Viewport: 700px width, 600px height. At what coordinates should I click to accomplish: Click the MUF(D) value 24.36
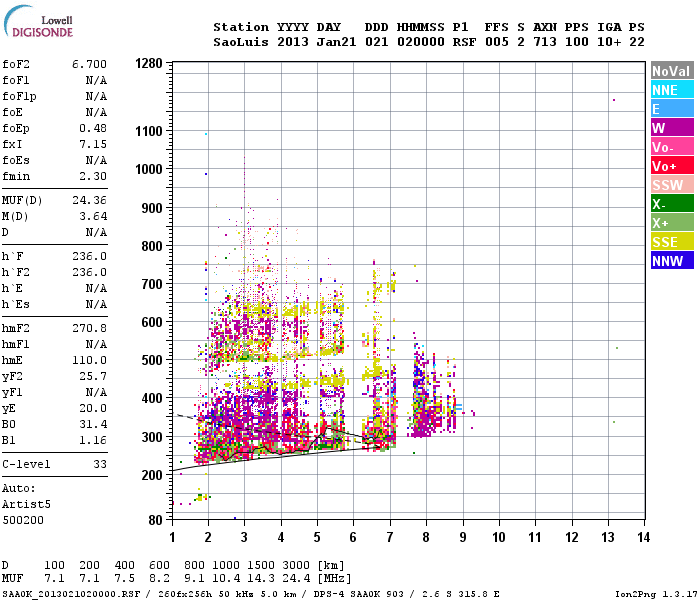coord(89,200)
